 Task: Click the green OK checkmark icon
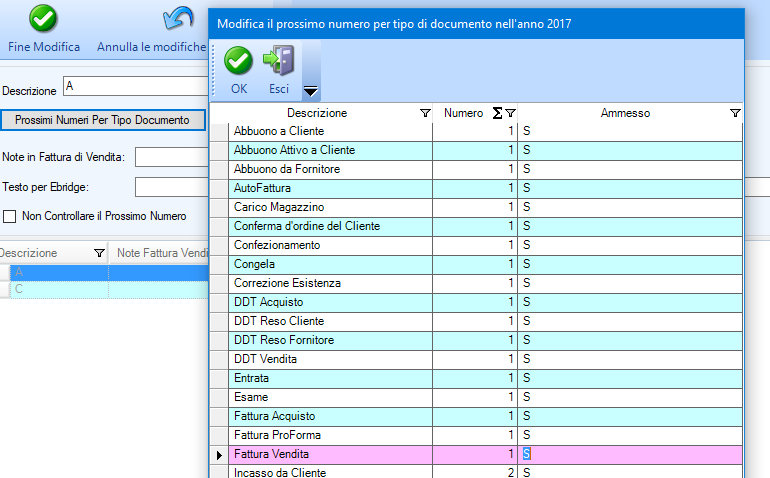(x=238, y=62)
